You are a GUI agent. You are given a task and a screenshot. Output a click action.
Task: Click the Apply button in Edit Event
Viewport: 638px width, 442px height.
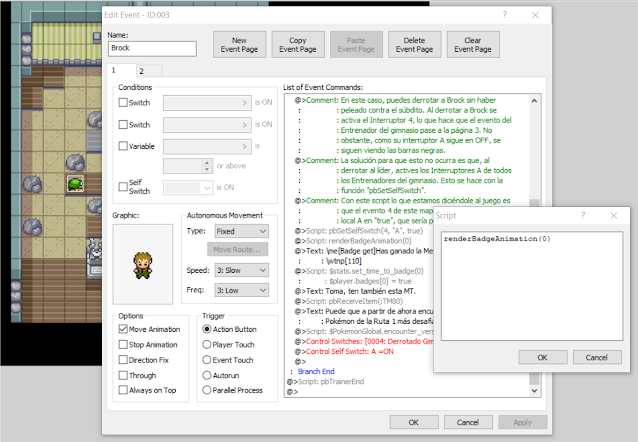[522, 422]
